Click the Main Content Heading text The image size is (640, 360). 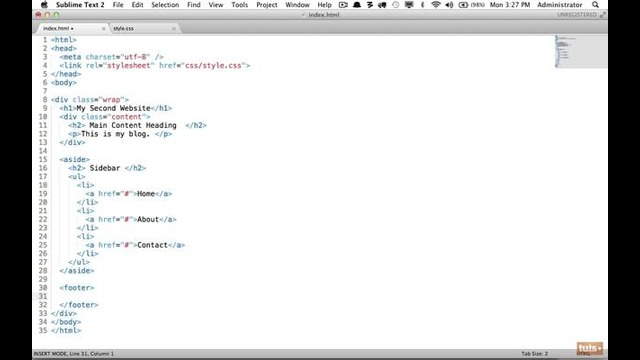133,125
